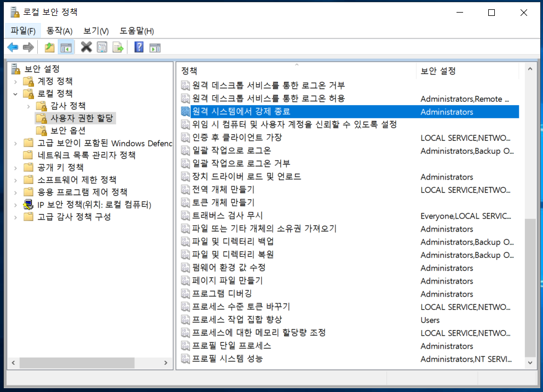Expand the 감사 정책 tree node

28,106
